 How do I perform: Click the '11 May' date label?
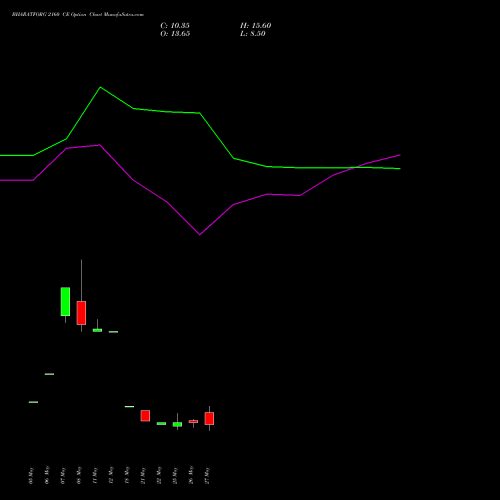pyautogui.click(x=95, y=476)
